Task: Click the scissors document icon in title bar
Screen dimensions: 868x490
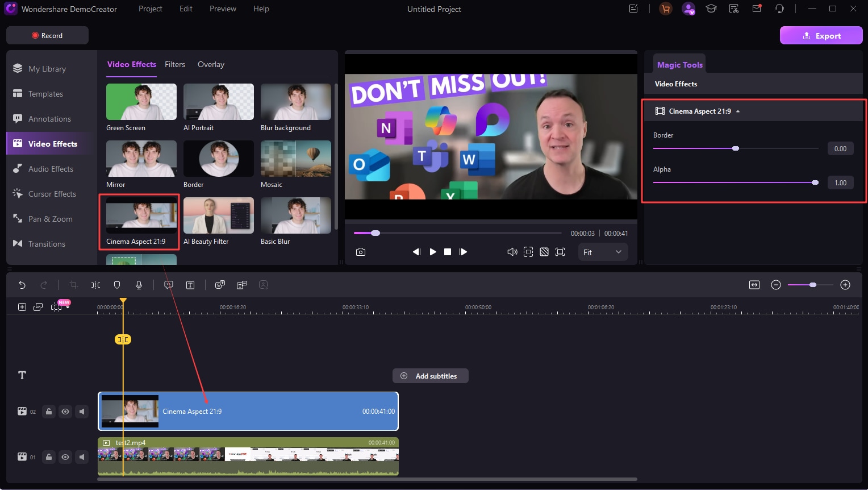Action: [x=734, y=9]
